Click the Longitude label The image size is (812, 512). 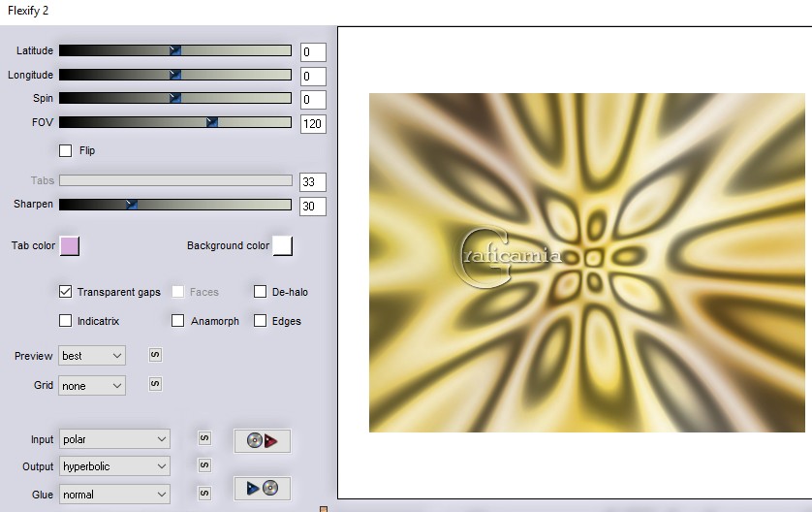[31, 75]
